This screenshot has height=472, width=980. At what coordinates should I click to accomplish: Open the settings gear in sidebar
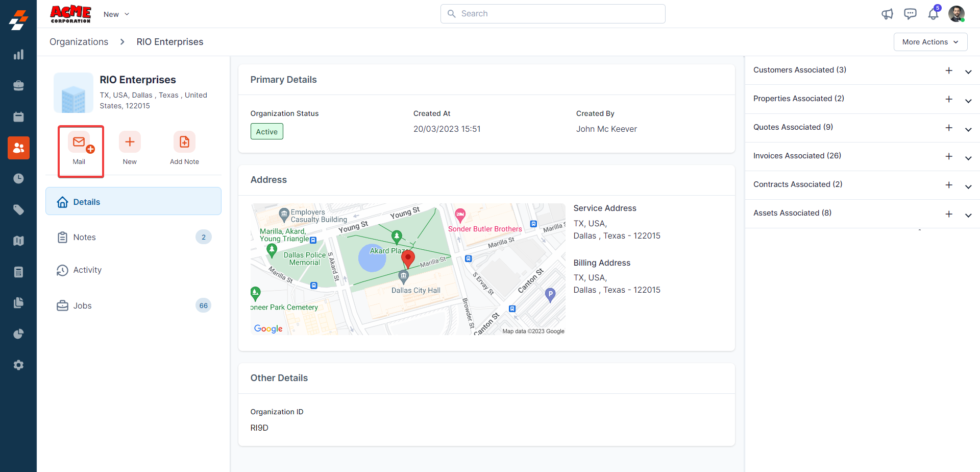click(x=18, y=365)
